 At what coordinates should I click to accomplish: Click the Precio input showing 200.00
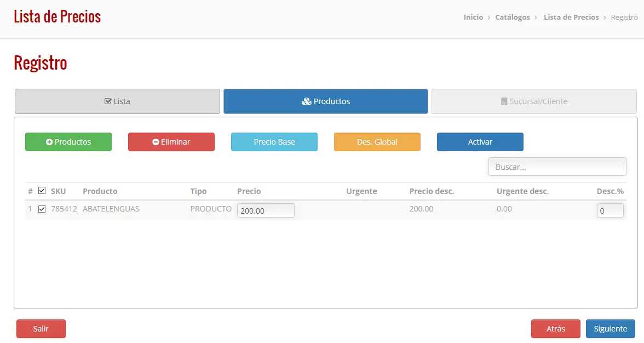tap(266, 210)
